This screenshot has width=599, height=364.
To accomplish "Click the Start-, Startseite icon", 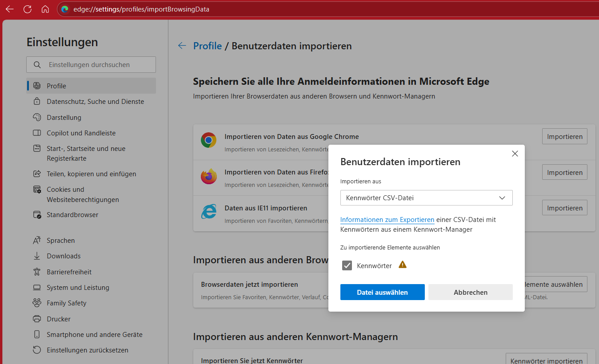I will pyautogui.click(x=37, y=149).
